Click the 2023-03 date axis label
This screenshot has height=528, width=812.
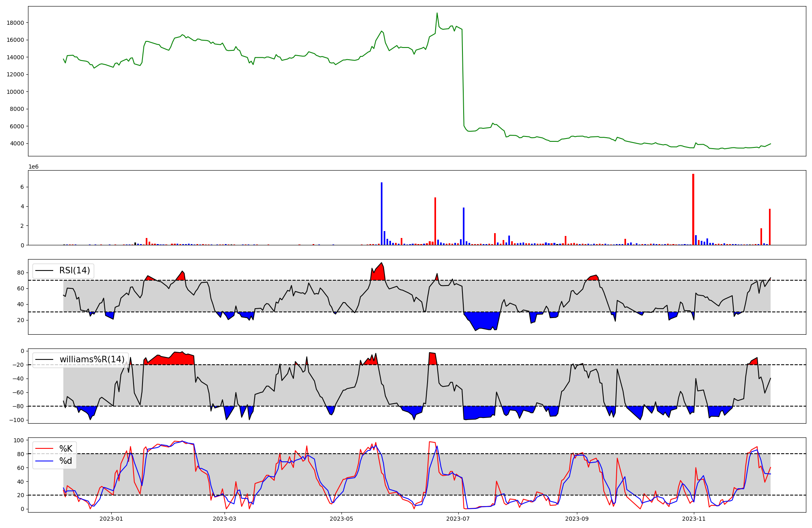[x=224, y=519]
